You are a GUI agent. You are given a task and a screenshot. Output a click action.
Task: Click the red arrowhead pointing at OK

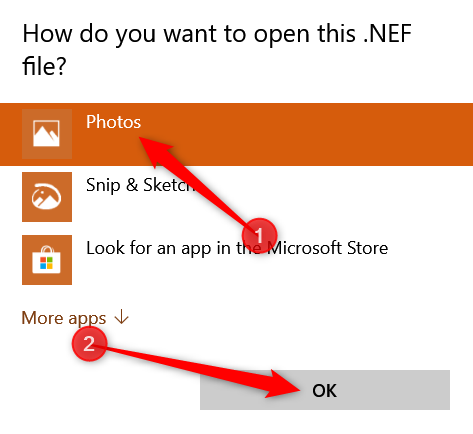pos(283,385)
